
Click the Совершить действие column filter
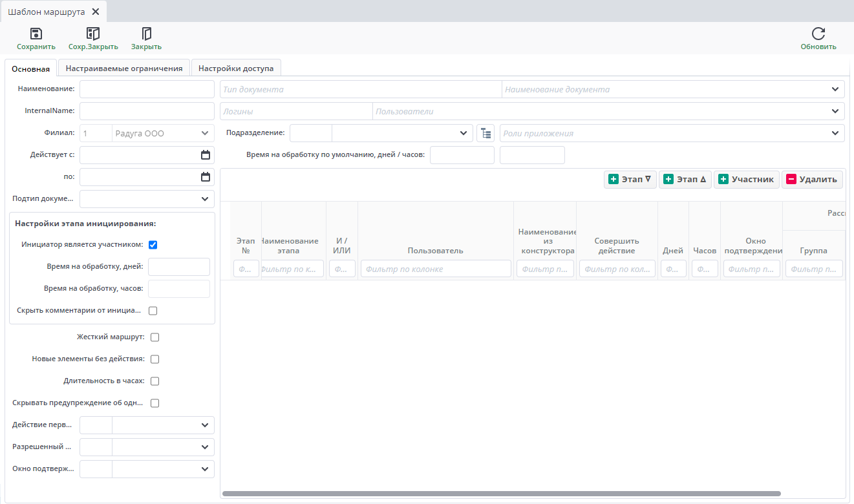pyautogui.click(x=617, y=269)
